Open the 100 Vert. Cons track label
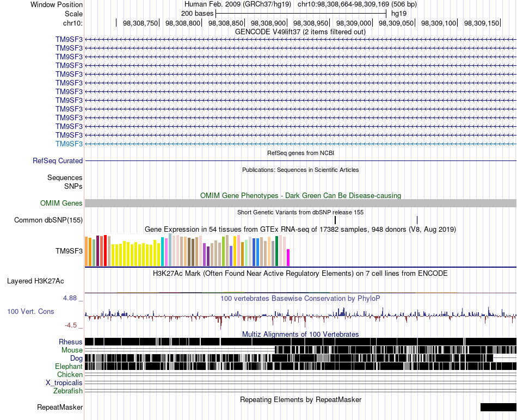 (30, 312)
